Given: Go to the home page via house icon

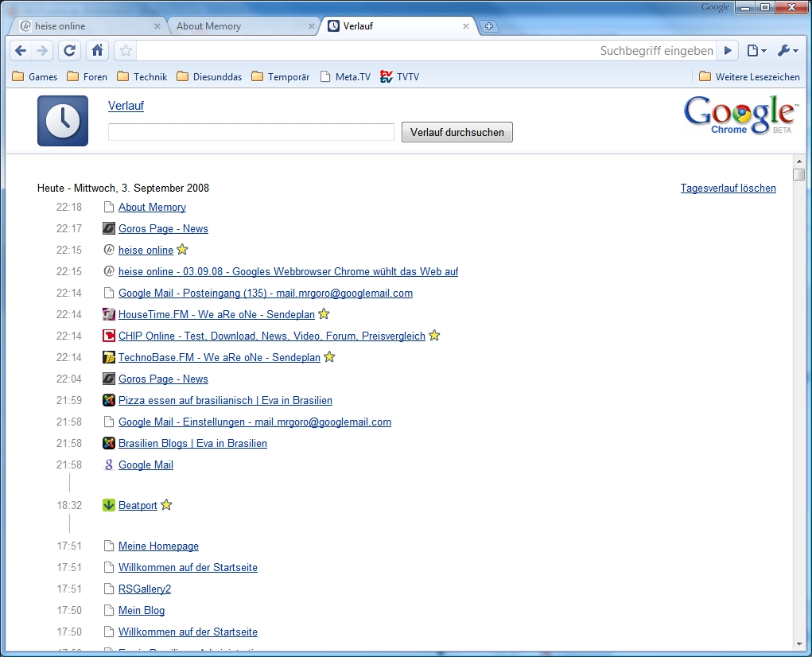Looking at the screenshot, I should tap(97, 51).
